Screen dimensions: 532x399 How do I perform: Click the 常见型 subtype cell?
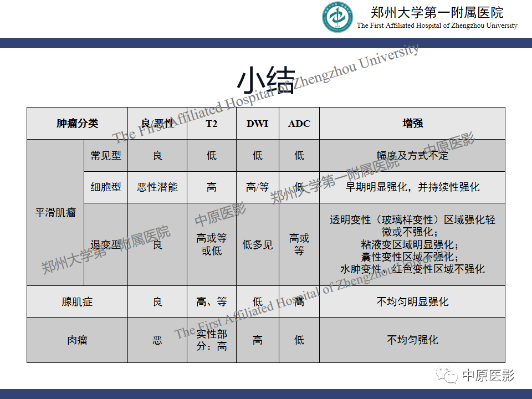click(x=106, y=155)
